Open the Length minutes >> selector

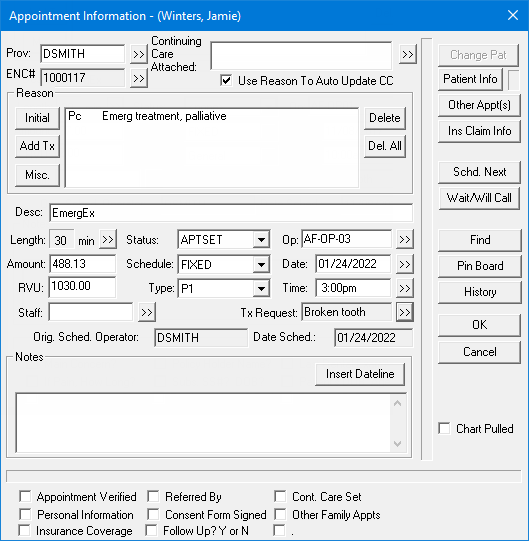point(108,239)
